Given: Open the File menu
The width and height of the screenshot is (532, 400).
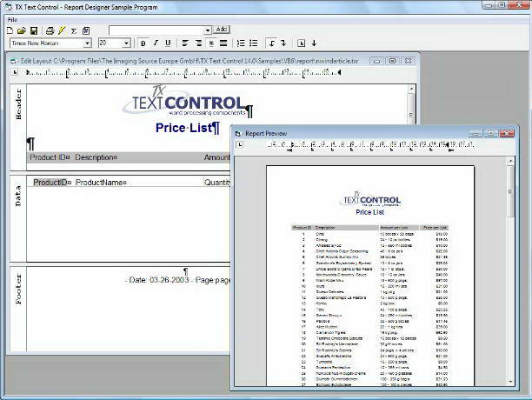Looking at the screenshot, I should point(12,20).
